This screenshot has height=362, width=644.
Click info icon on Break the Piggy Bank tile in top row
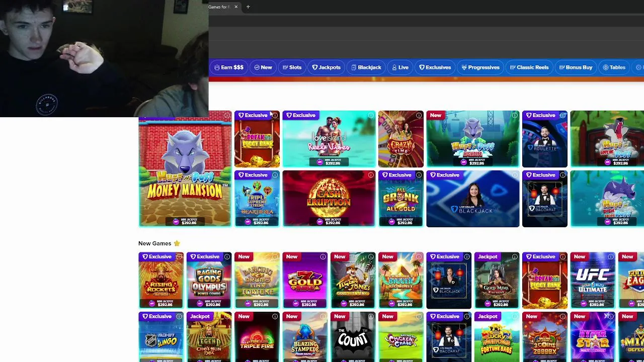tap(275, 116)
